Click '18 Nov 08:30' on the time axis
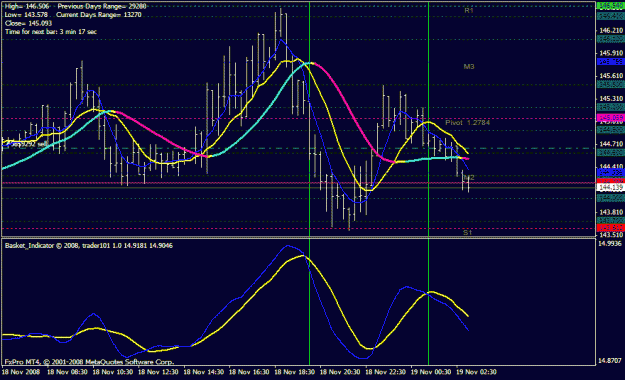Image resolution: width=625 pixels, height=380 pixels. (x=67, y=372)
